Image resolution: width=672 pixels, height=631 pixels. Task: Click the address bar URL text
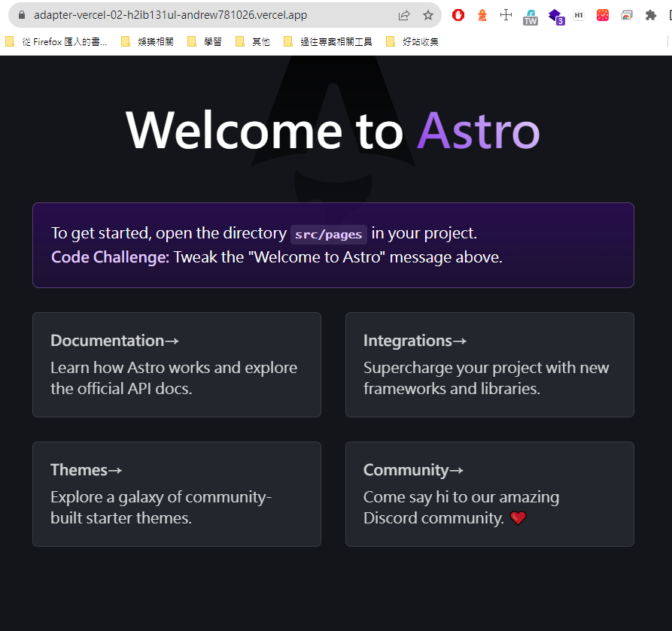coord(171,15)
